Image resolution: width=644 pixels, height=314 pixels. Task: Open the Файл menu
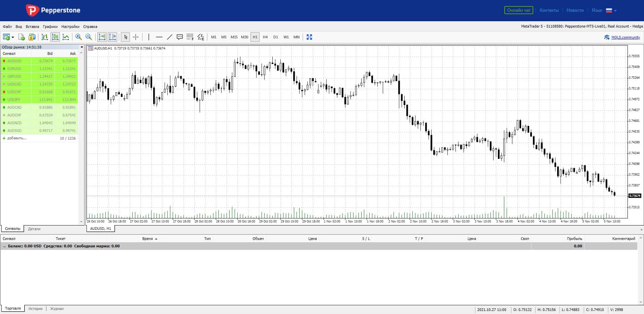[x=7, y=27]
